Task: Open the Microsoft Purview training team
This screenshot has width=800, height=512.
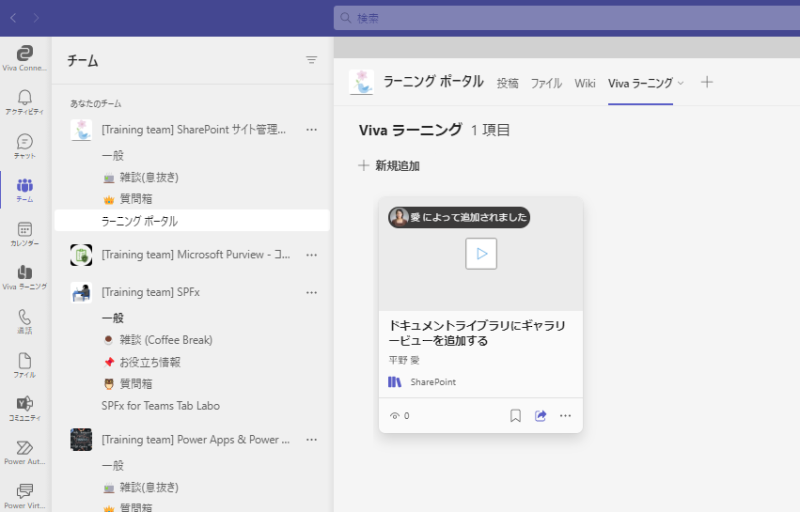Action: [195, 254]
